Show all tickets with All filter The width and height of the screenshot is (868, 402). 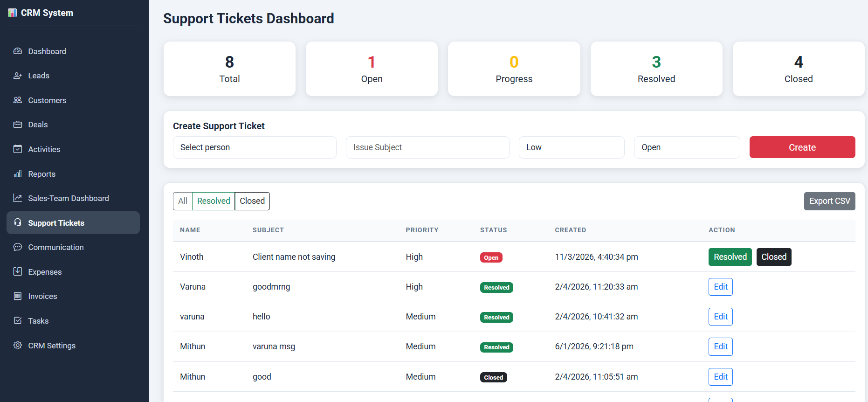tap(183, 201)
